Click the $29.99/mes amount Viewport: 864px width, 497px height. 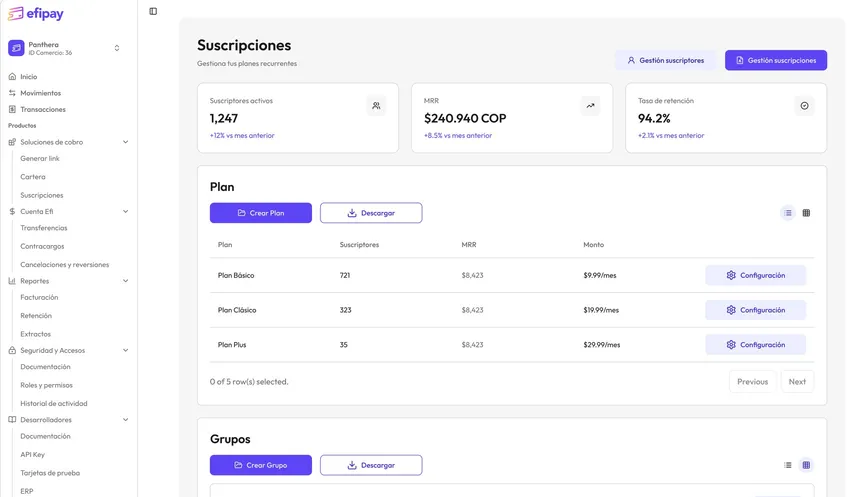point(602,345)
